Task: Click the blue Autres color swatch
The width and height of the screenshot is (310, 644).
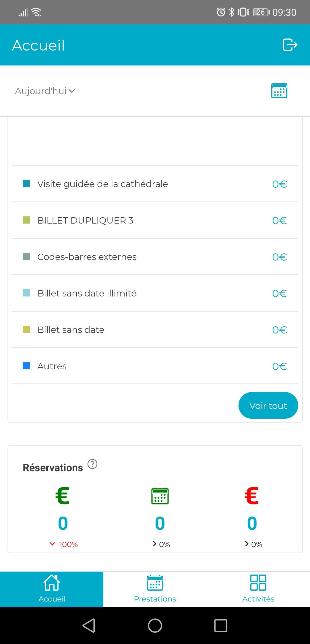Action: pyautogui.click(x=26, y=366)
